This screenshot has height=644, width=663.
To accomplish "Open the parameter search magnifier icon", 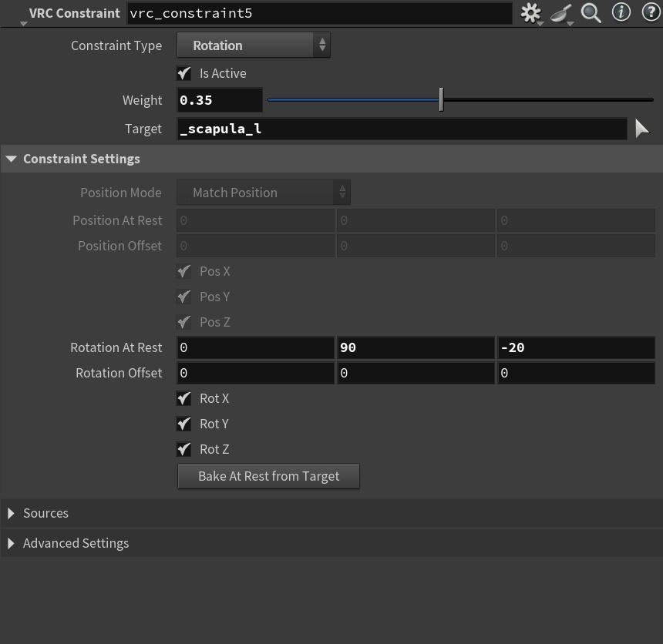I will coord(591,12).
